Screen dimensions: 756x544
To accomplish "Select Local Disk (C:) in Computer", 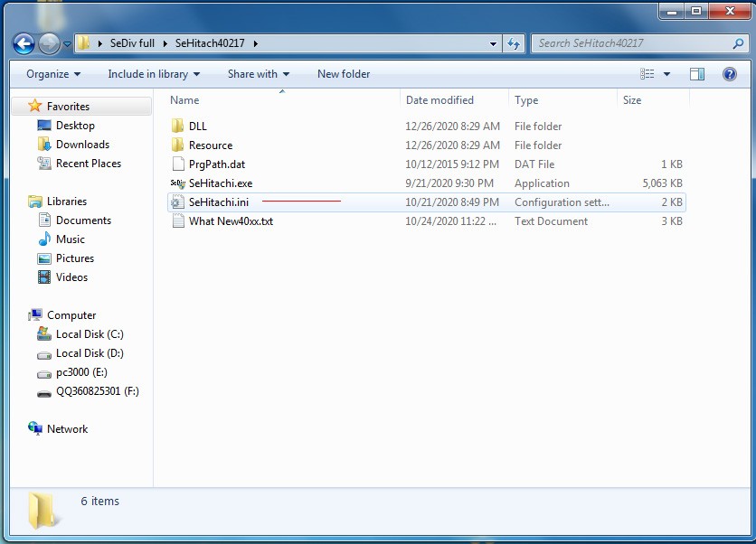I will click(x=90, y=334).
